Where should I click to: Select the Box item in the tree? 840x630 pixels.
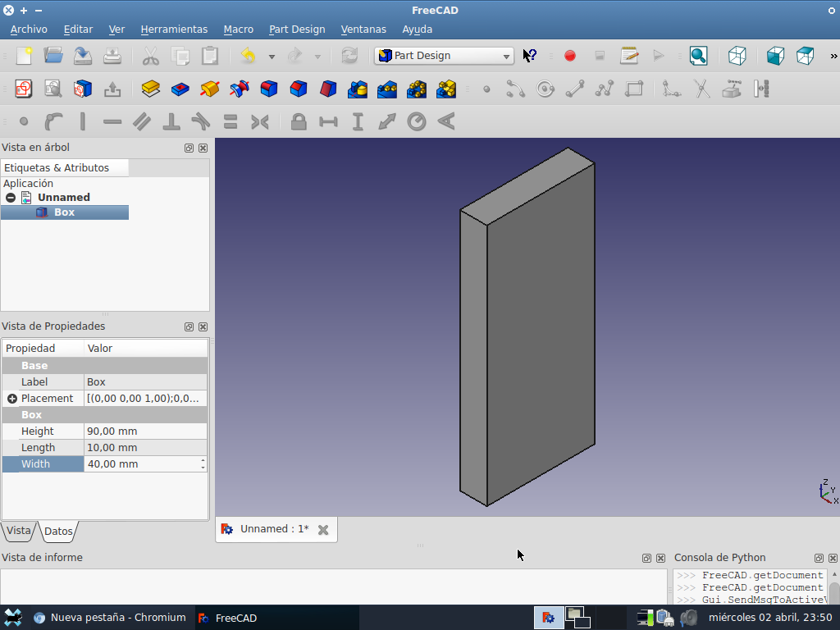(x=64, y=212)
